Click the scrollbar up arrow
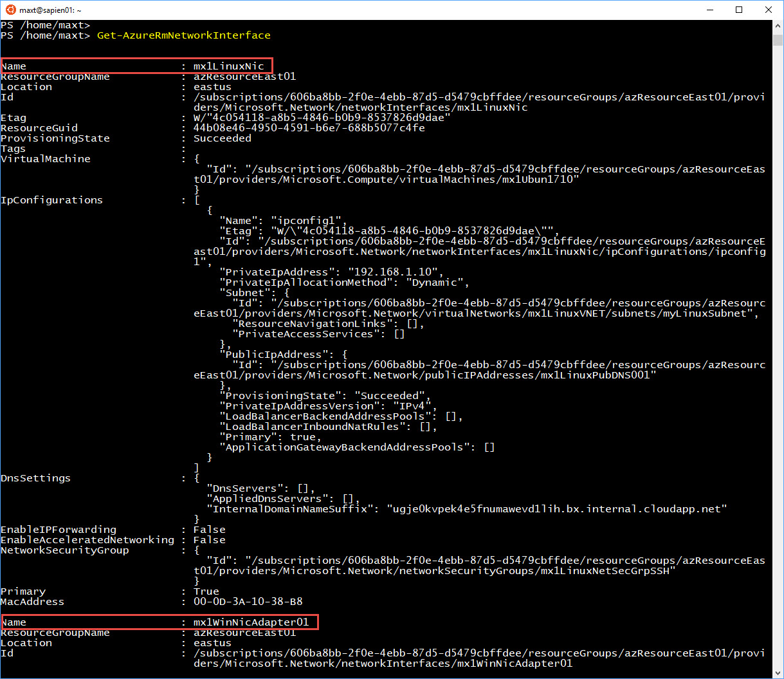Viewport: 784px width, 679px height. point(778,26)
